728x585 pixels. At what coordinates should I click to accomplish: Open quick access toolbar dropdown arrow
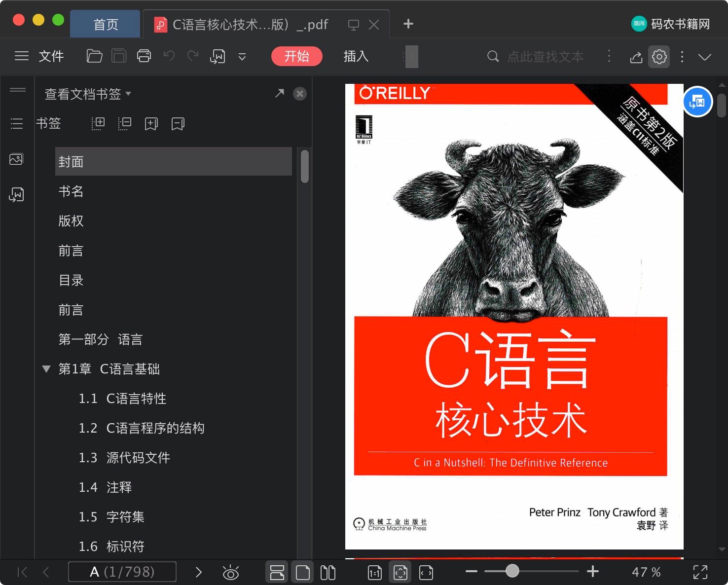coord(242,57)
